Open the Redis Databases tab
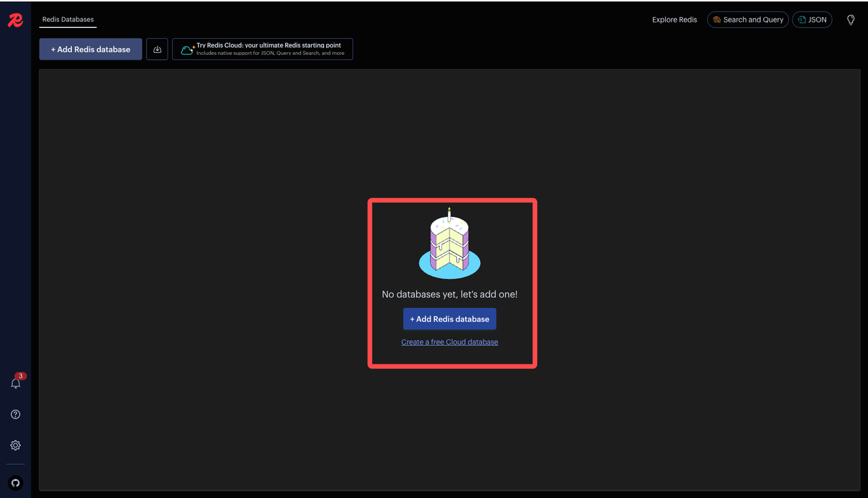868x498 pixels. click(68, 20)
